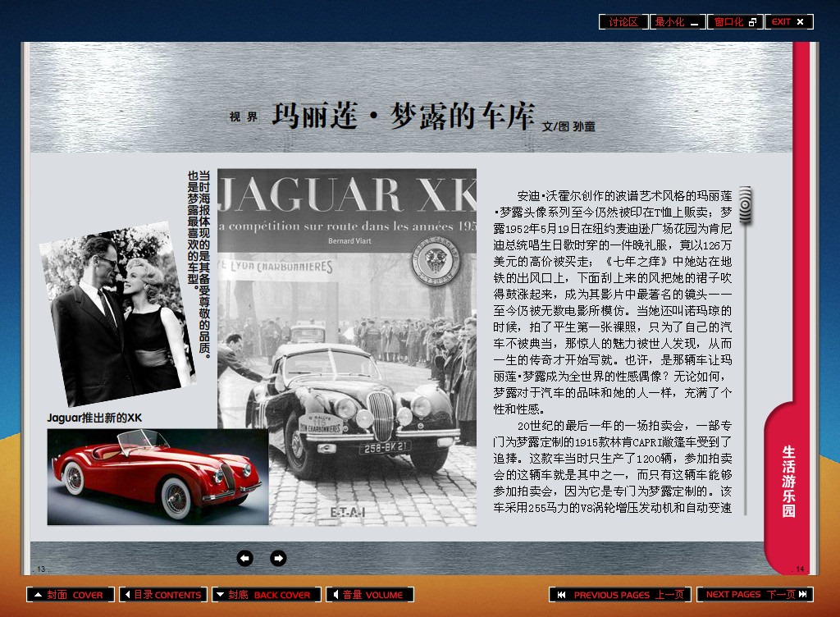Click the black-and-white couple photo
The width and height of the screenshot is (840, 617).
pyautogui.click(x=117, y=314)
